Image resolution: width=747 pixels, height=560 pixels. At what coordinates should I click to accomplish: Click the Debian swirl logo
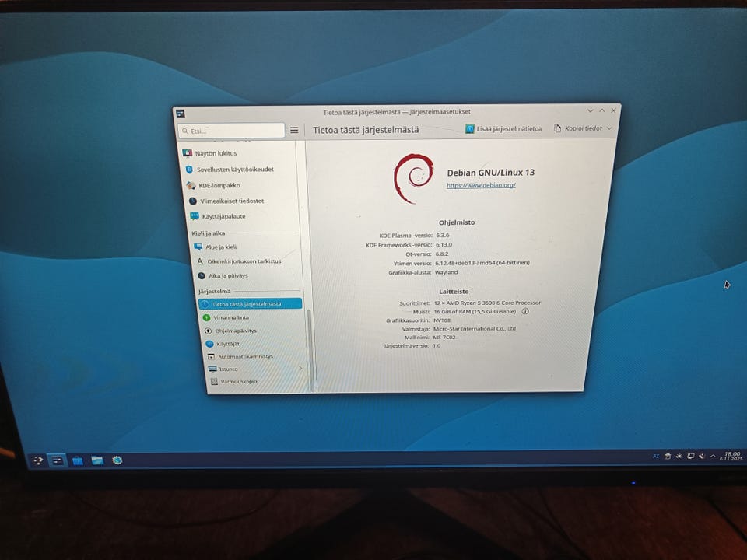click(413, 179)
